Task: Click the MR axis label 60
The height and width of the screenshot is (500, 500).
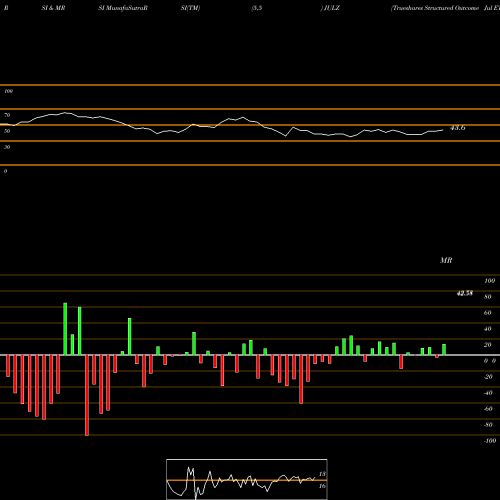Action: click(x=488, y=313)
